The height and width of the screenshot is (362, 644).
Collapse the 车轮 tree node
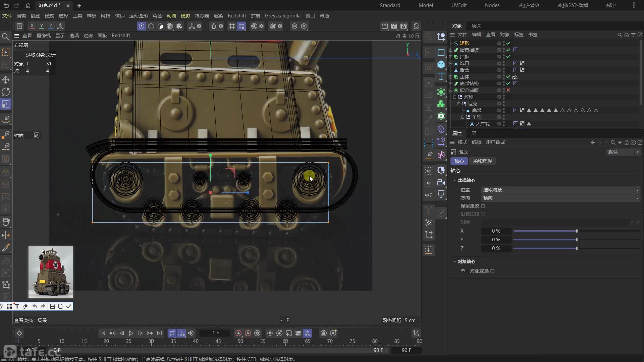coord(463,117)
